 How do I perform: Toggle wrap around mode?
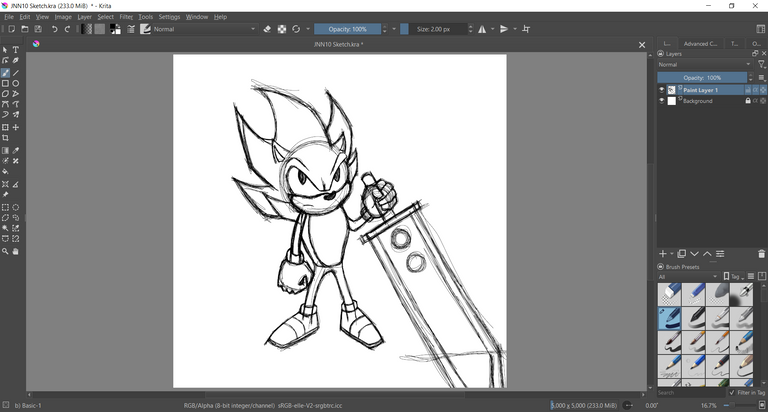(x=526, y=29)
